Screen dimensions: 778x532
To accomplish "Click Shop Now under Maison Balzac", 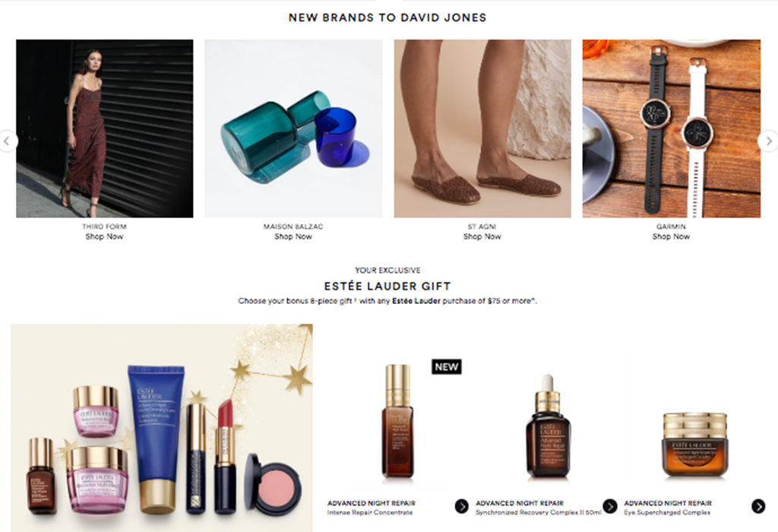I will [x=293, y=236].
